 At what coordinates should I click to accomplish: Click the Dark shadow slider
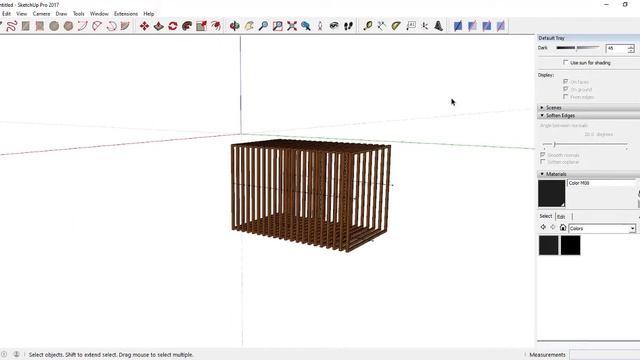click(578, 48)
